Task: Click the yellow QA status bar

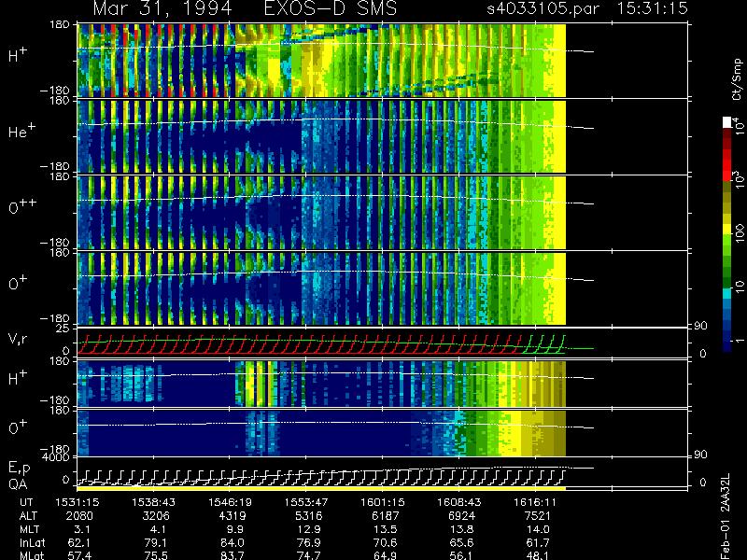Action: [321, 488]
